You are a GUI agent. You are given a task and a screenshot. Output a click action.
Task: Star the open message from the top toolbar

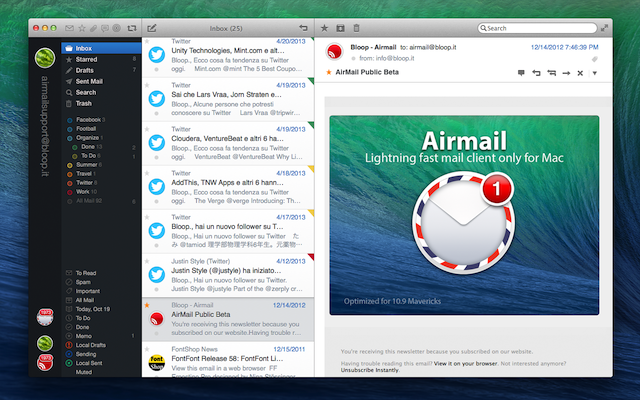point(324,28)
